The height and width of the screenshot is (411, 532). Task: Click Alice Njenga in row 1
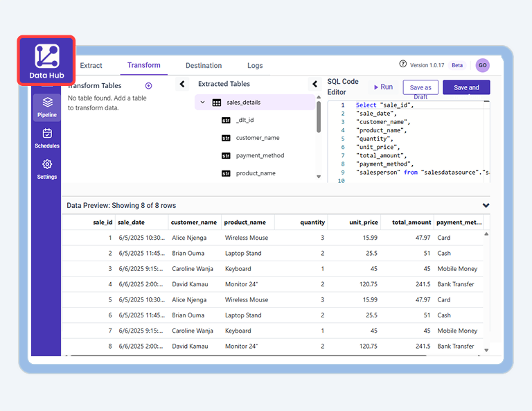(189, 238)
